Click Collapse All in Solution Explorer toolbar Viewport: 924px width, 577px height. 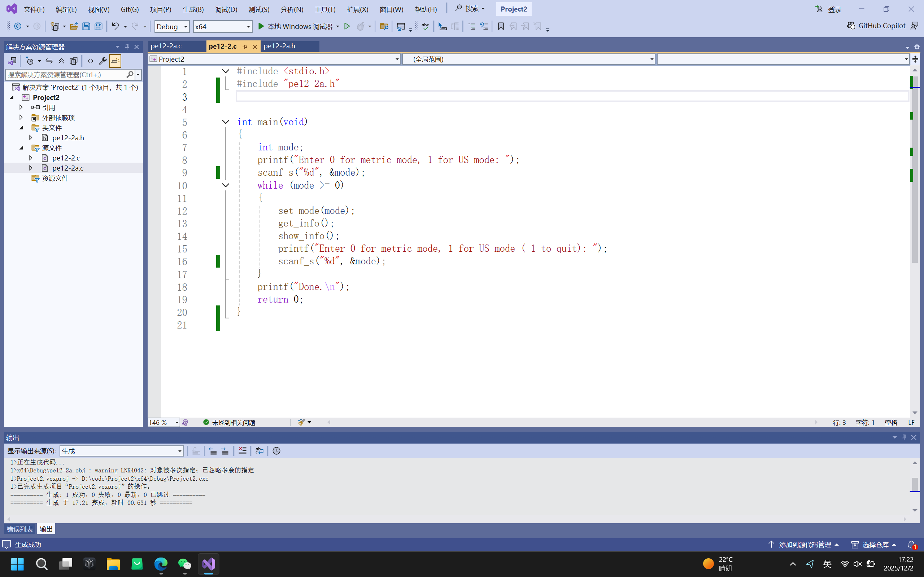[61, 61]
